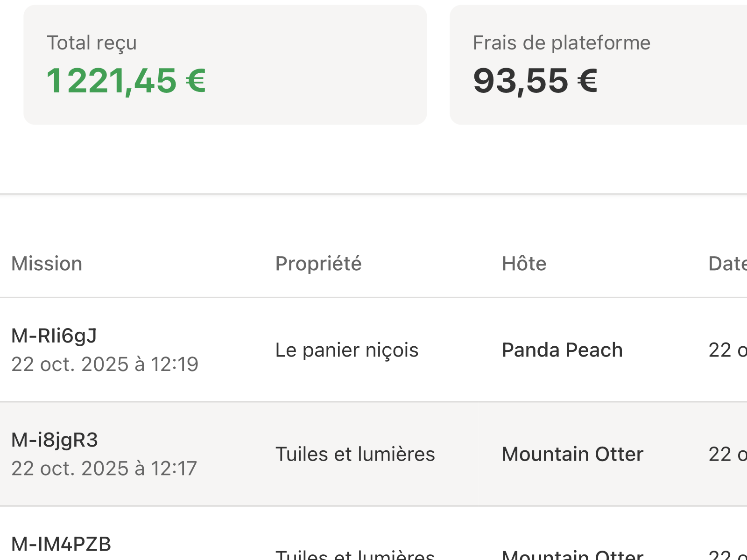
Task: Sort by the Hôte column header
Action: tap(524, 264)
